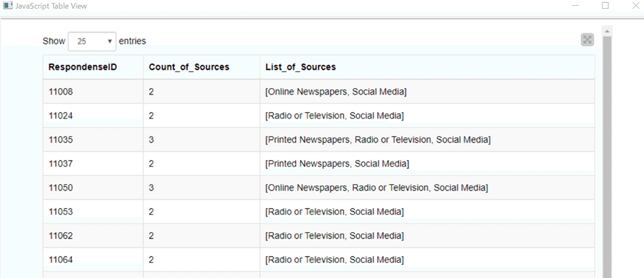Click the sources list in row 11062
Viewport: 644px width, 278px height.
click(427, 236)
